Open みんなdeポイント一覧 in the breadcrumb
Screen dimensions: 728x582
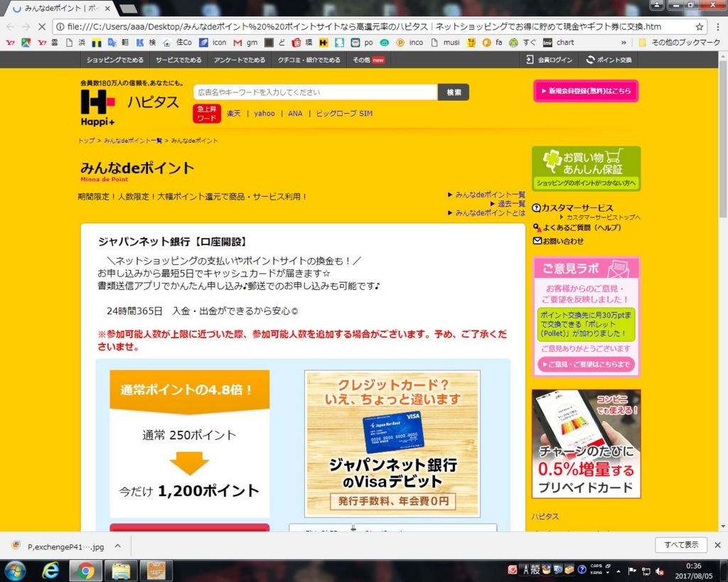coord(133,141)
